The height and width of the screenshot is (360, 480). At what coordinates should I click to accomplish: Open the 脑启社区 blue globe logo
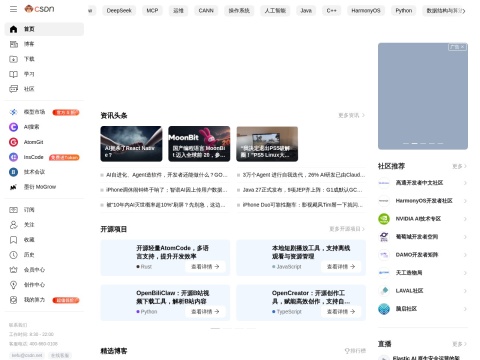point(384,309)
